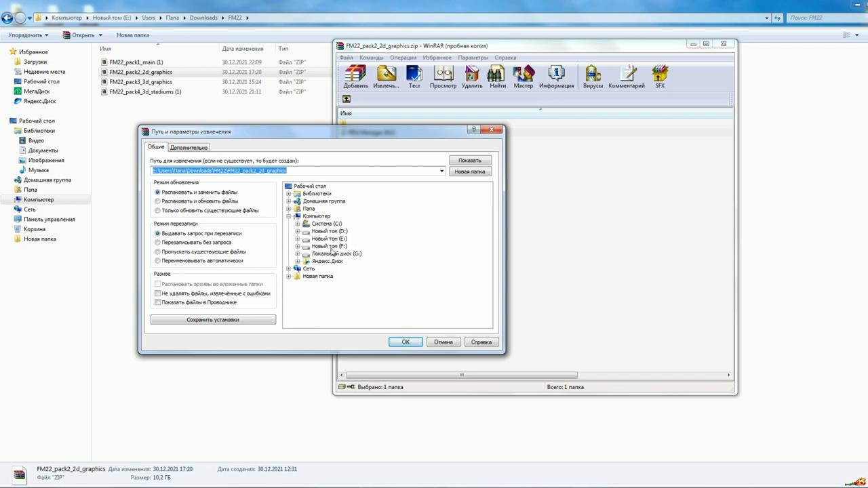Screen dimensions: 868x488
Task: Expand the 'Система (C:)' tree node
Action: pyautogui.click(x=297, y=224)
